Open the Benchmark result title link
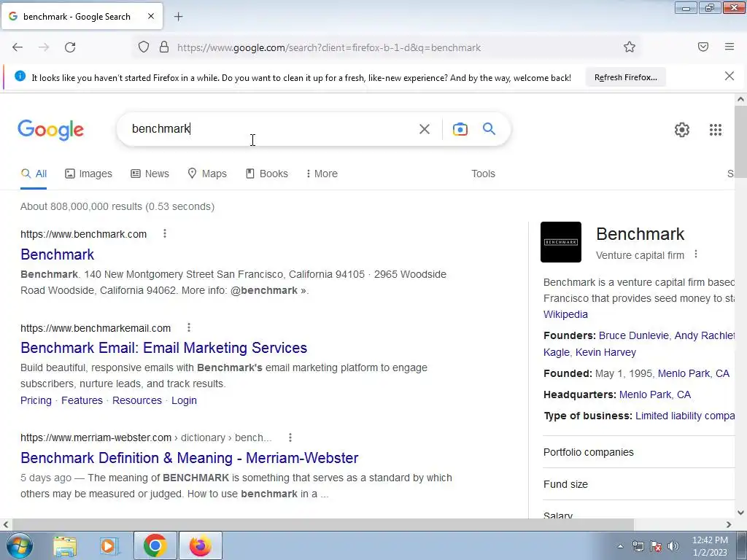 pos(57,254)
